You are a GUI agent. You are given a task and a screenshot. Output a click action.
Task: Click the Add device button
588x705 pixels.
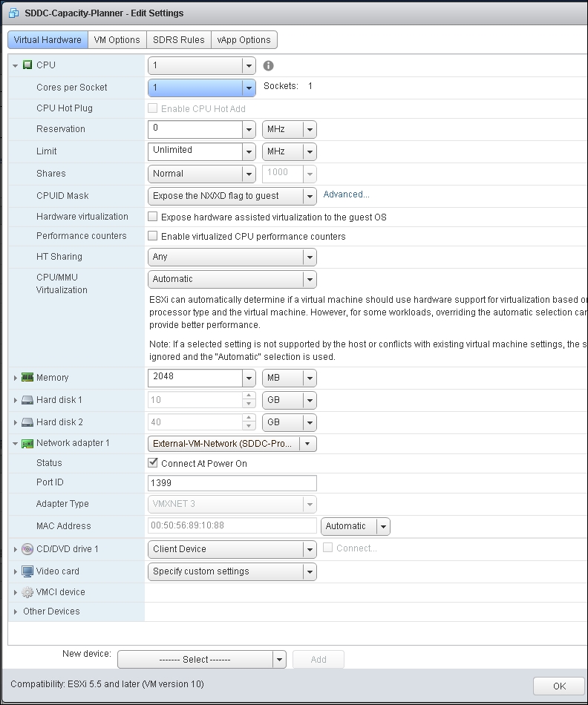(318, 660)
